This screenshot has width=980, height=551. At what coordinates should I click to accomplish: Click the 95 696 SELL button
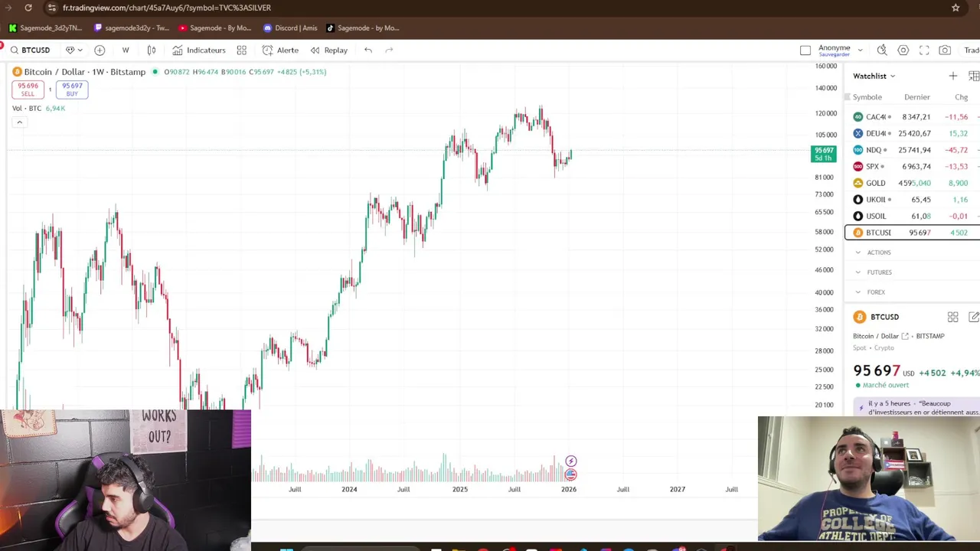pyautogui.click(x=28, y=90)
